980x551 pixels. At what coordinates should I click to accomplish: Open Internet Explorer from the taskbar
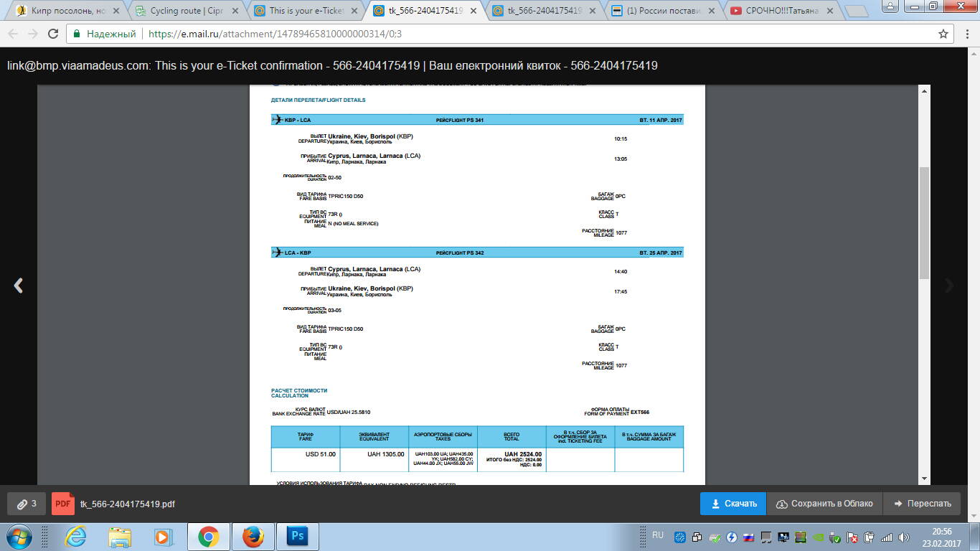[75, 537]
